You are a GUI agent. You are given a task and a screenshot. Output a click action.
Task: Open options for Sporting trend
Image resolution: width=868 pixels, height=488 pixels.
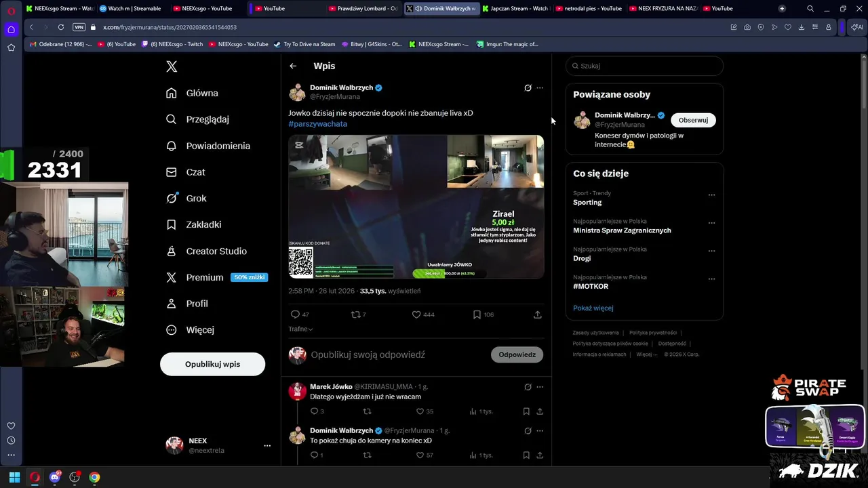711,195
